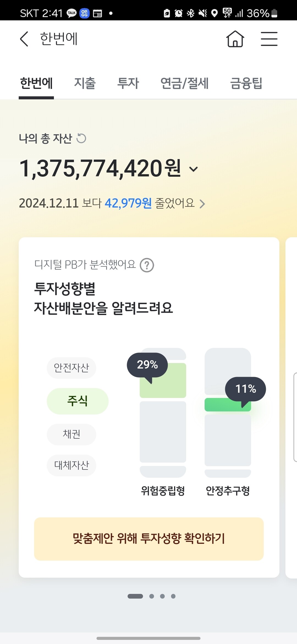Tap the alarm clock status icon
This screenshot has height=644, width=297.
[178, 13]
